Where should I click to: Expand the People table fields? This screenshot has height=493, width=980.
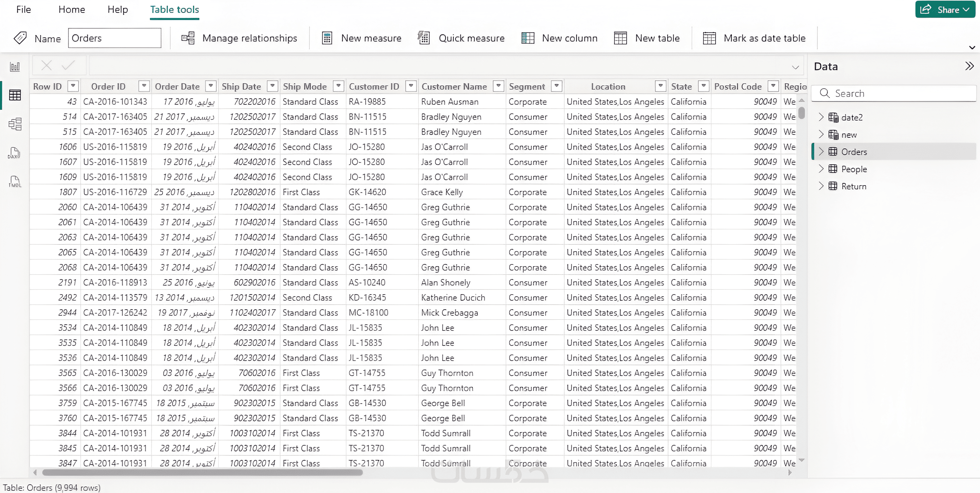[x=821, y=169]
